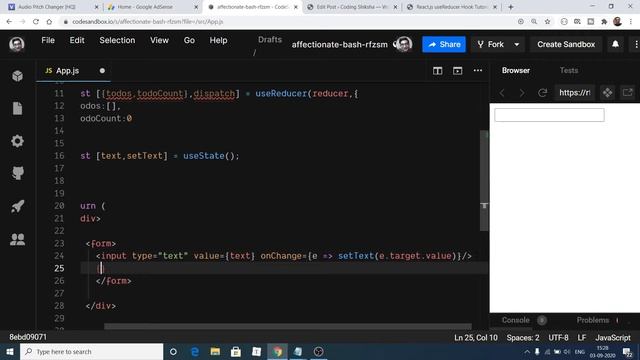The image size is (640, 360).
Task: Open File Explorer from the taskbar
Action: (215, 351)
